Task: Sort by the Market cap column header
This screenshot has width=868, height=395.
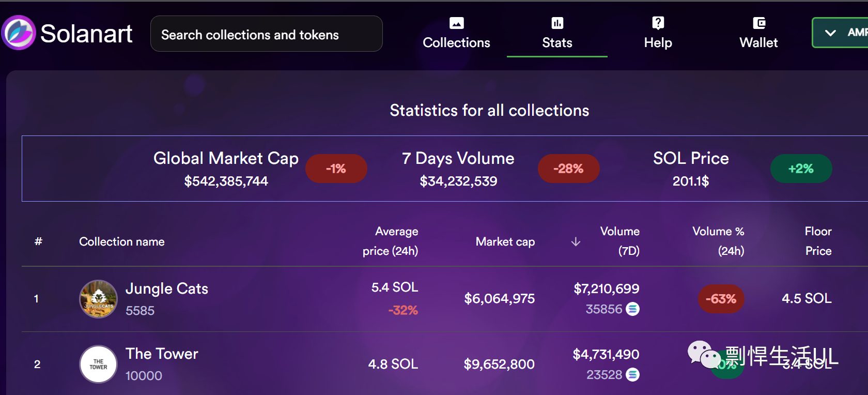Action: pyautogui.click(x=505, y=241)
